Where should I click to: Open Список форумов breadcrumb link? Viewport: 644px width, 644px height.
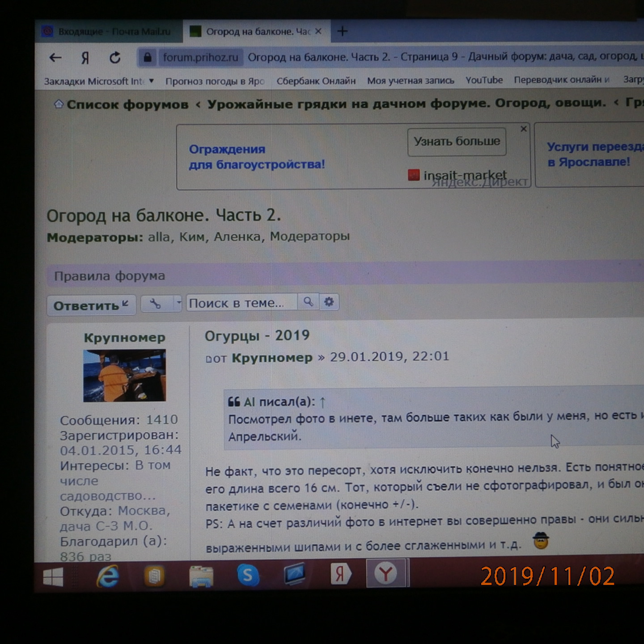click(x=127, y=105)
